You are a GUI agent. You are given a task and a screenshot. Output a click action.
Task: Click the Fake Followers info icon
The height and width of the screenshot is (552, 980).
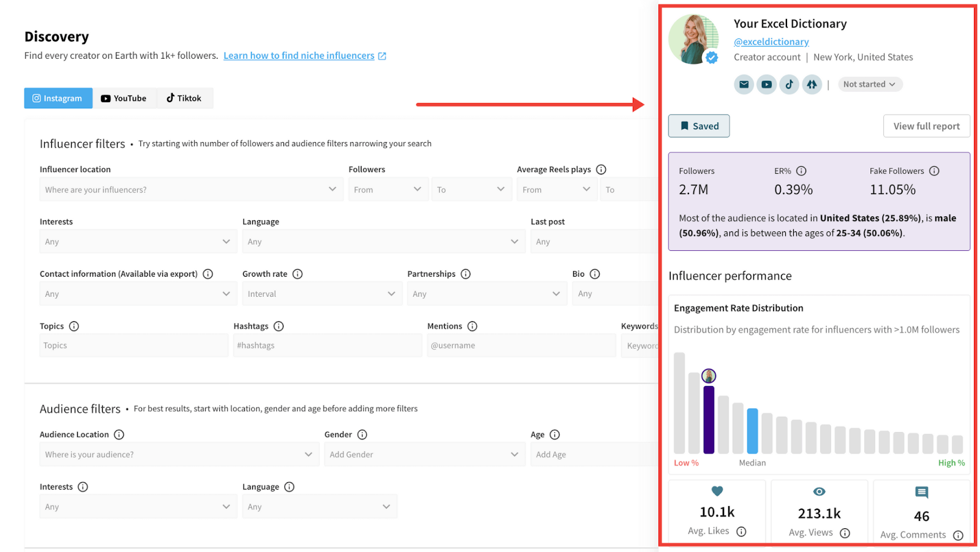(934, 171)
